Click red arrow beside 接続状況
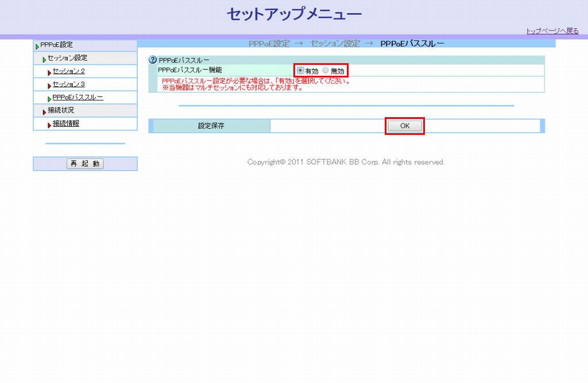Viewport: 588px width, 383px height. pyautogui.click(x=44, y=112)
